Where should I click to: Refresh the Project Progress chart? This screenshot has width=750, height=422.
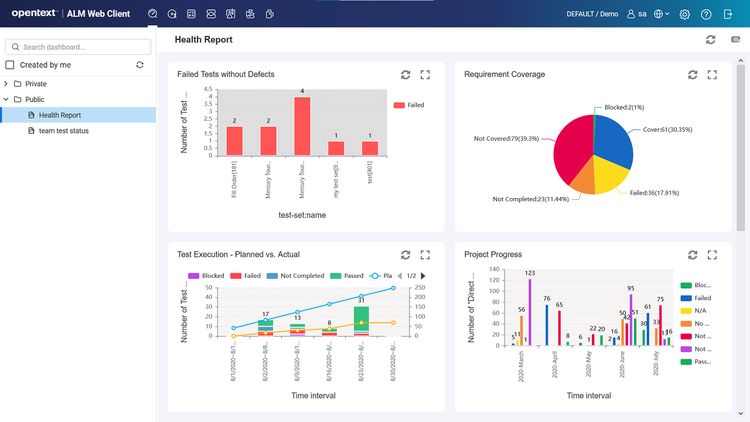693,255
